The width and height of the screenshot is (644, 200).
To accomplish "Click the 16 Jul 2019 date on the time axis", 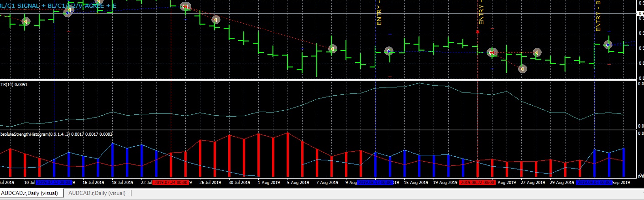I will [x=94, y=183].
